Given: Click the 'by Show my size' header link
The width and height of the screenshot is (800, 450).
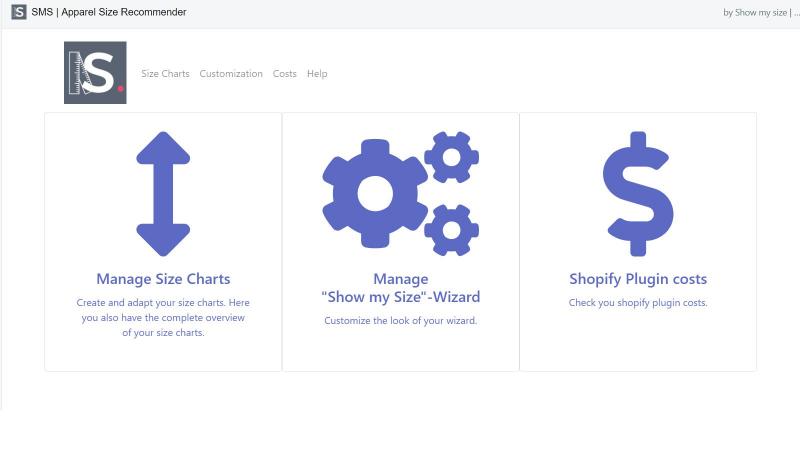Looking at the screenshot, I should [x=755, y=13].
